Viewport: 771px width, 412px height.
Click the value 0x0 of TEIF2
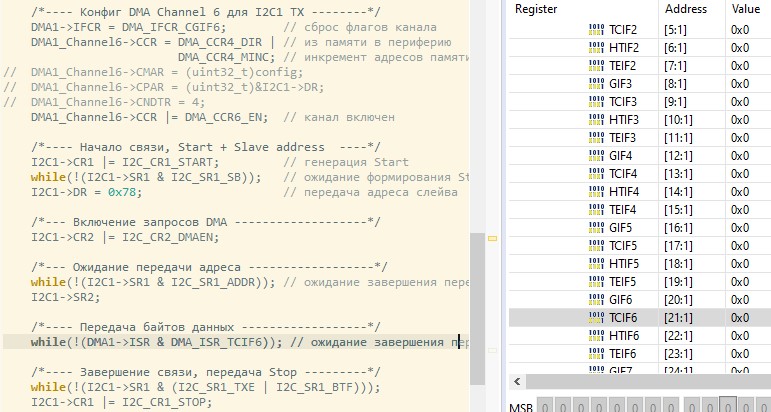740,65
